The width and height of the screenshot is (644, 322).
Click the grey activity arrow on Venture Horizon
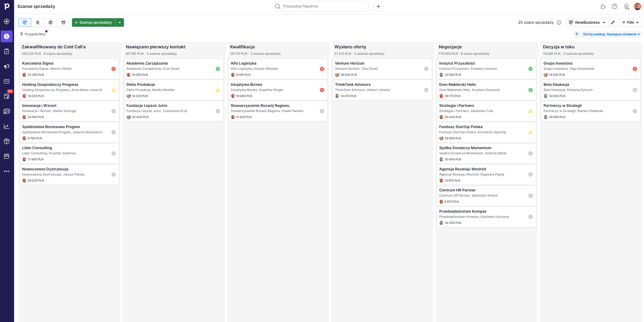pos(426,69)
